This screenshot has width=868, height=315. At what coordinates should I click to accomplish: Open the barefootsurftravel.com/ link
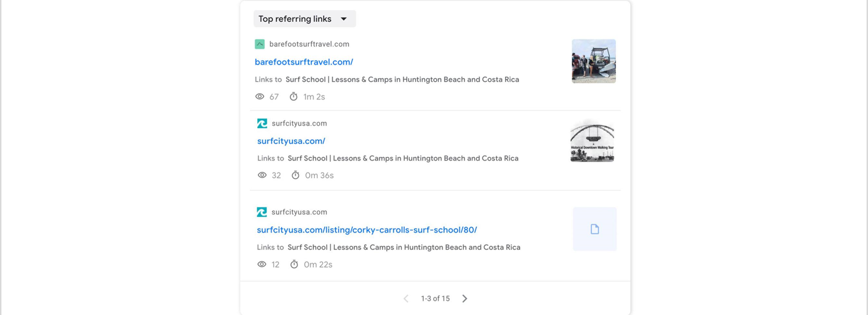click(304, 62)
